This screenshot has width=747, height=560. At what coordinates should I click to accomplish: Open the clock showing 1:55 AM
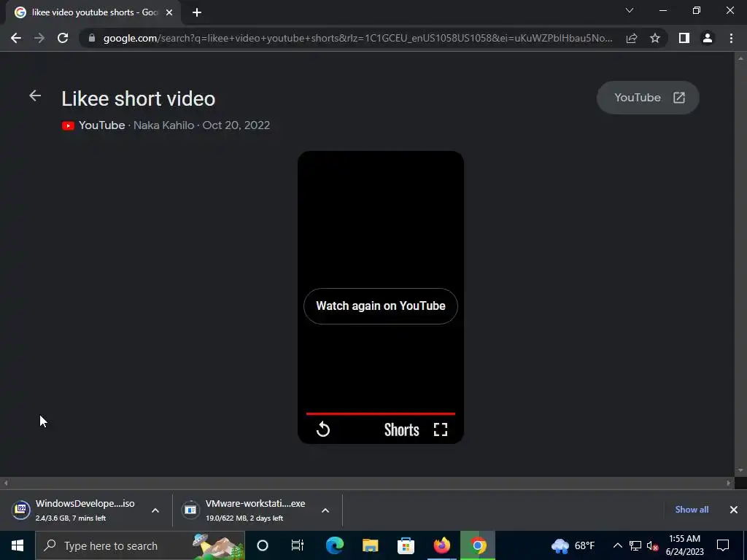point(684,545)
